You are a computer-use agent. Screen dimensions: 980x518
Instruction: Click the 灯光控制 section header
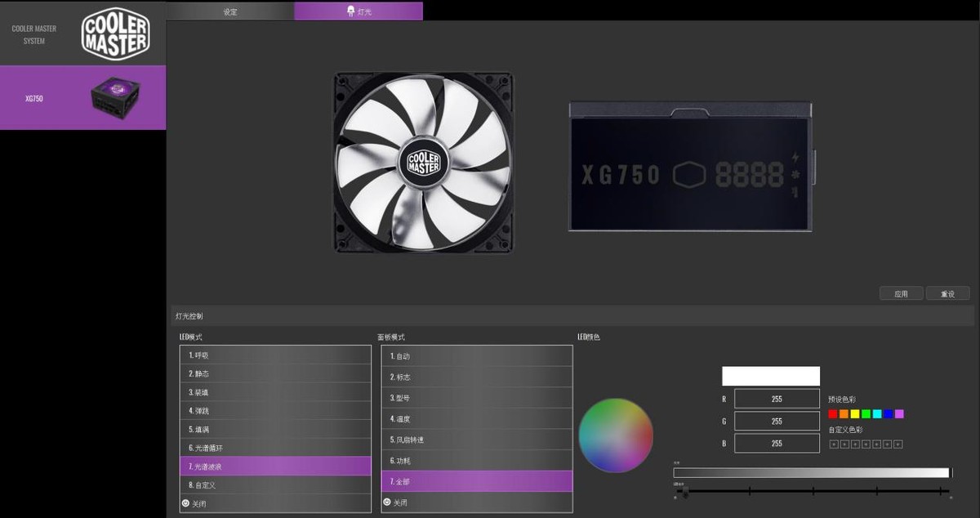point(189,315)
